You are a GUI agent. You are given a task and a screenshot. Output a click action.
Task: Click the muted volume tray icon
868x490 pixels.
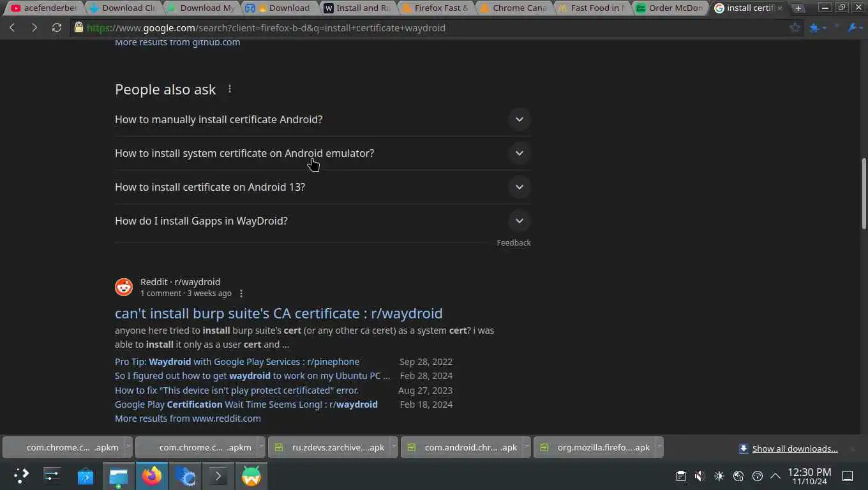(x=700, y=476)
